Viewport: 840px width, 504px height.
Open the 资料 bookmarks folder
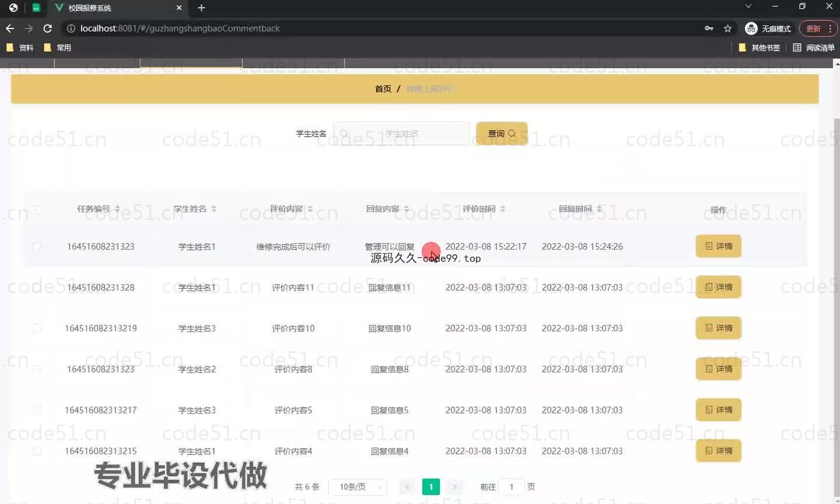pyautogui.click(x=20, y=48)
